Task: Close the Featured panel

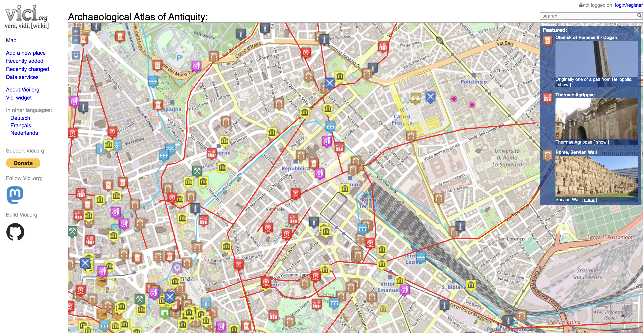Action: (x=636, y=30)
